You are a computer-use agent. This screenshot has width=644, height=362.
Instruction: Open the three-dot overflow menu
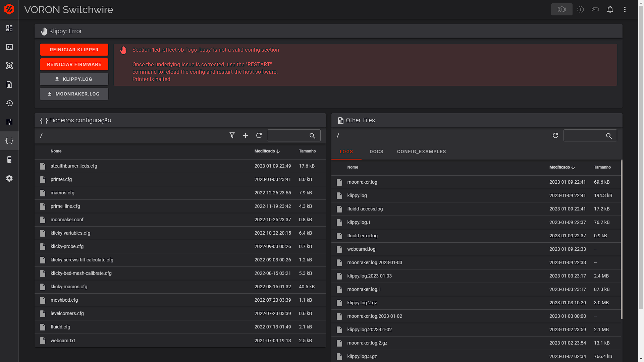[x=625, y=9]
